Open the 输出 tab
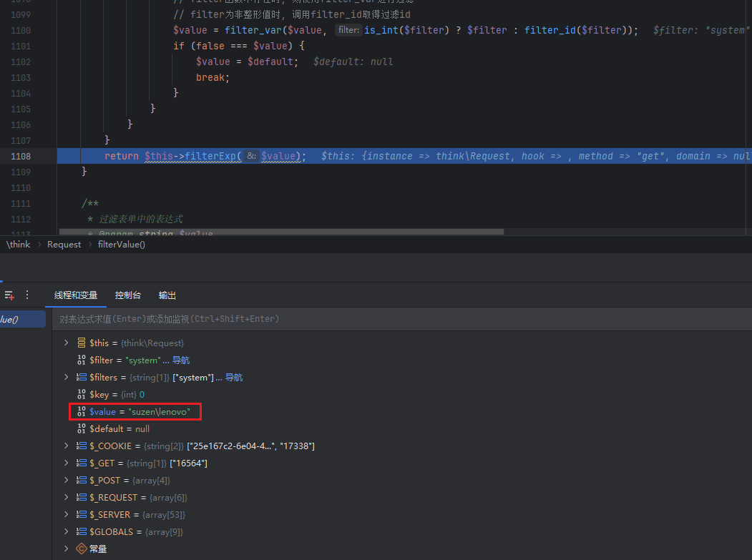The image size is (752, 560). pos(167,295)
